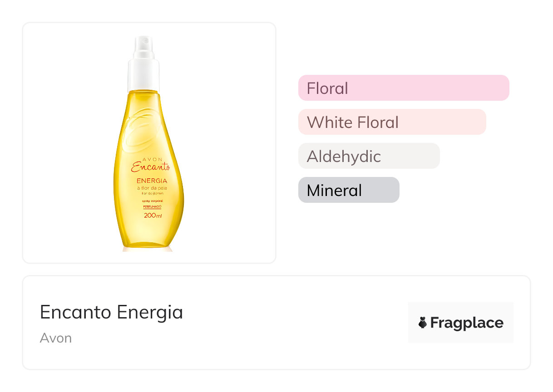
Task: Click the Fragplace logo icon
Action: click(422, 323)
